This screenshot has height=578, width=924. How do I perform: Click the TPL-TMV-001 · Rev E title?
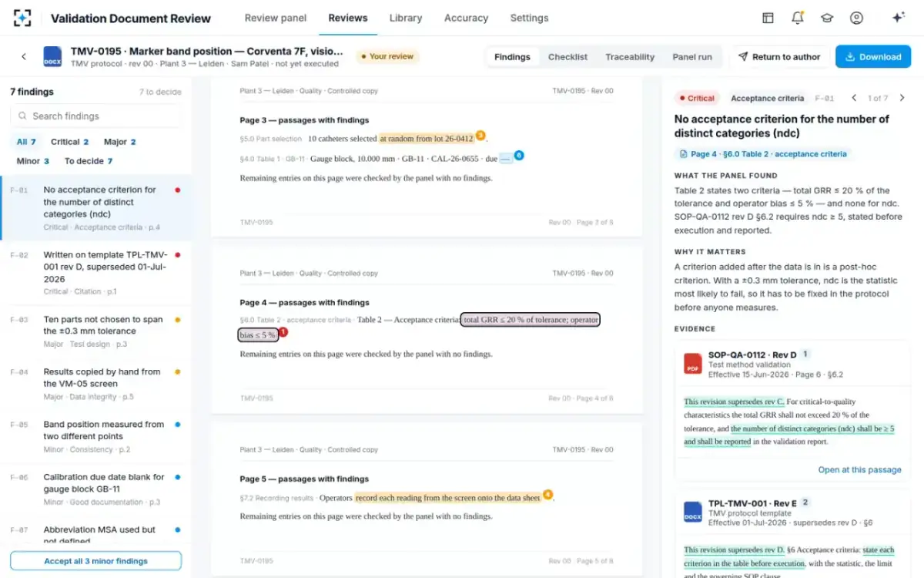point(752,502)
